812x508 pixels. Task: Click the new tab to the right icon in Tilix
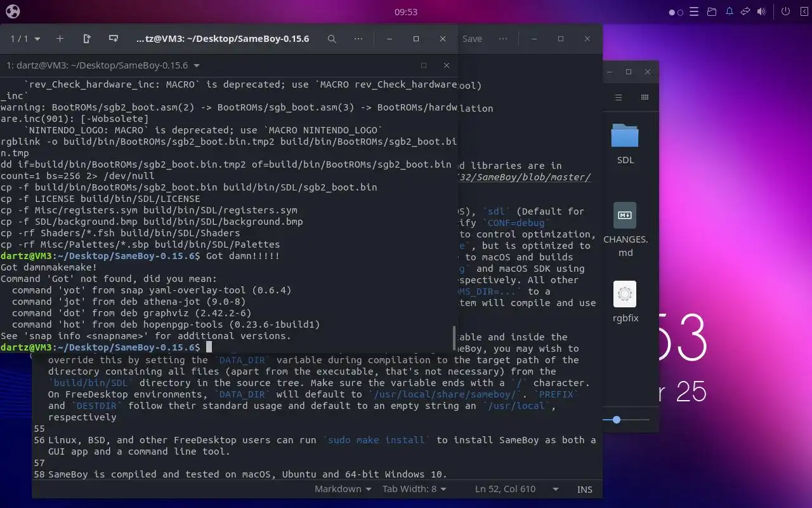point(87,39)
